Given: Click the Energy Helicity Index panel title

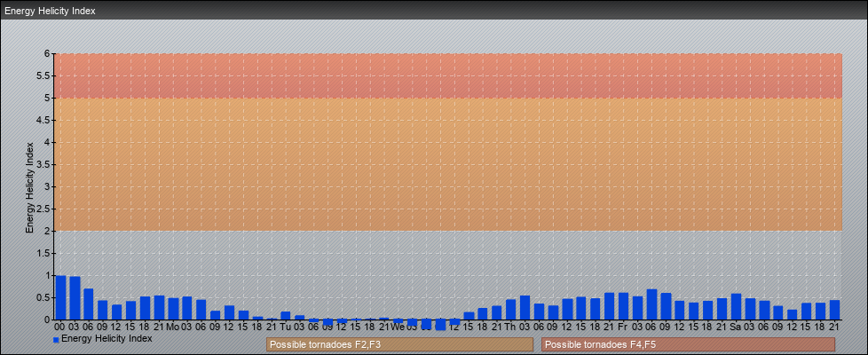Looking at the screenshot, I should pyautogui.click(x=50, y=11).
